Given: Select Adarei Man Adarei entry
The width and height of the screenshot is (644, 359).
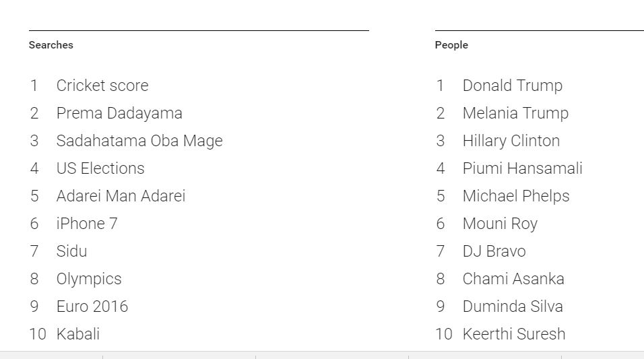Looking at the screenshot, I should pyautogui.click(x=121, y=196).
